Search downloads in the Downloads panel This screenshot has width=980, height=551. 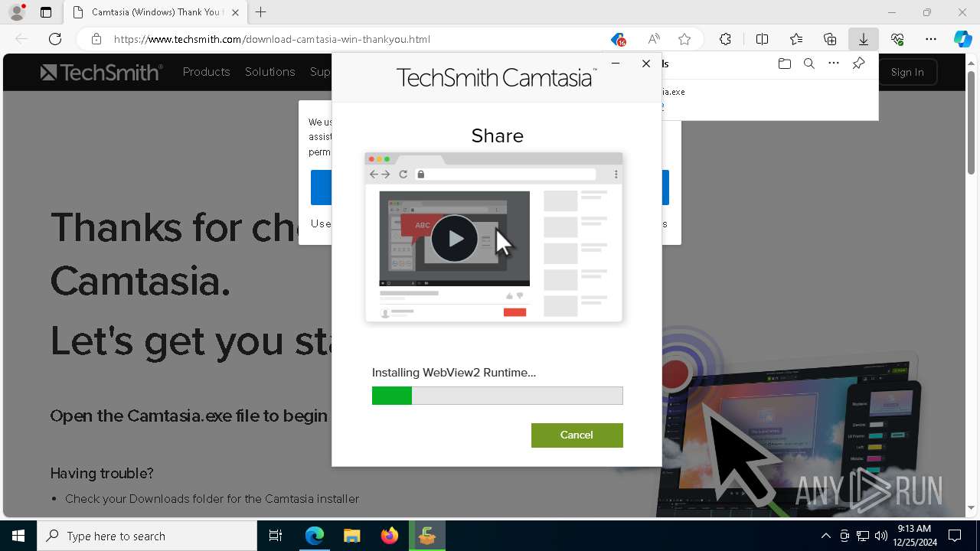tap(808, 64)
